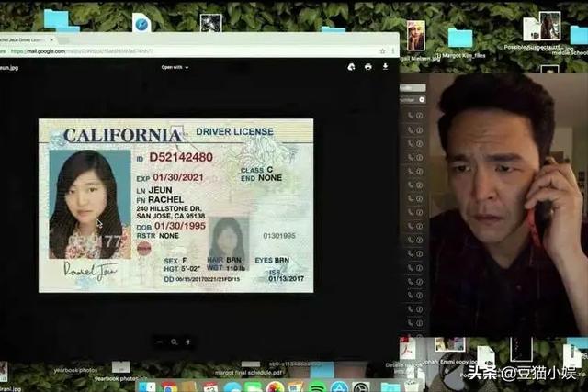588x392 pixels.
Task: Select the Abigail Nielsen.jpg desktop thumbnail
Action: tap(416, 36)
